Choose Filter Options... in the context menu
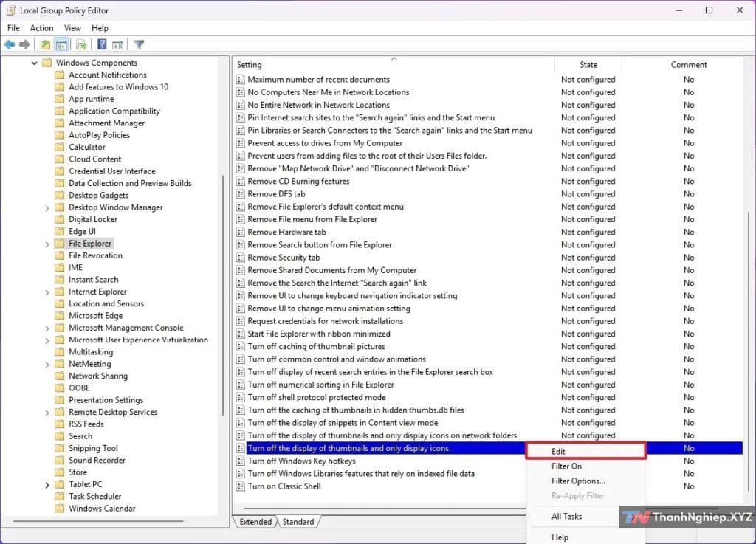 click(585, 481)
